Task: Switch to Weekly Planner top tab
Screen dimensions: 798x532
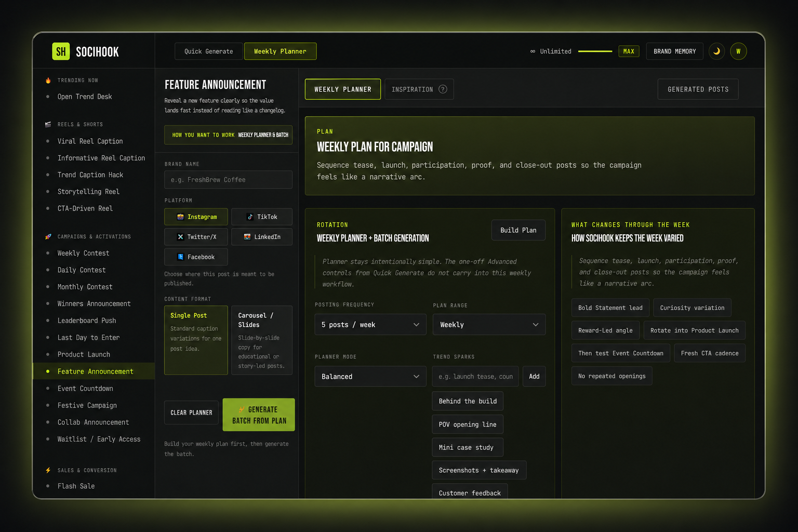Action: 280,51
